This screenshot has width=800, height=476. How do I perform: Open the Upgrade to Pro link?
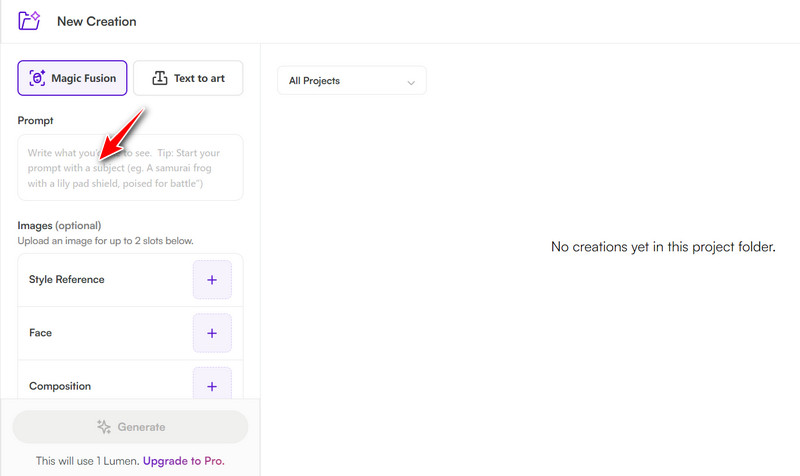point(183,461)
